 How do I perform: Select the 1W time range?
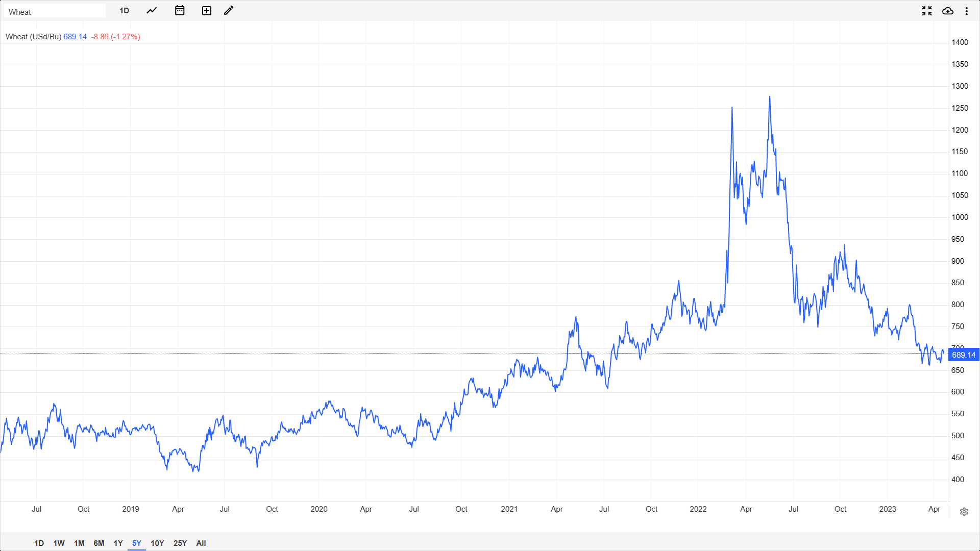(x=59, y=543)
